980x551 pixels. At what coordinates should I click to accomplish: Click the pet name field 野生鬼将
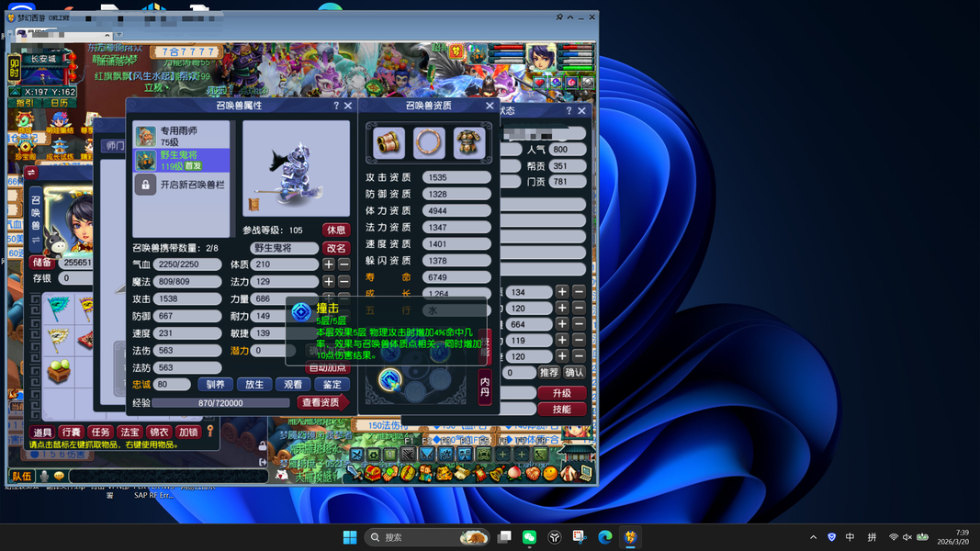coord(285,248)
